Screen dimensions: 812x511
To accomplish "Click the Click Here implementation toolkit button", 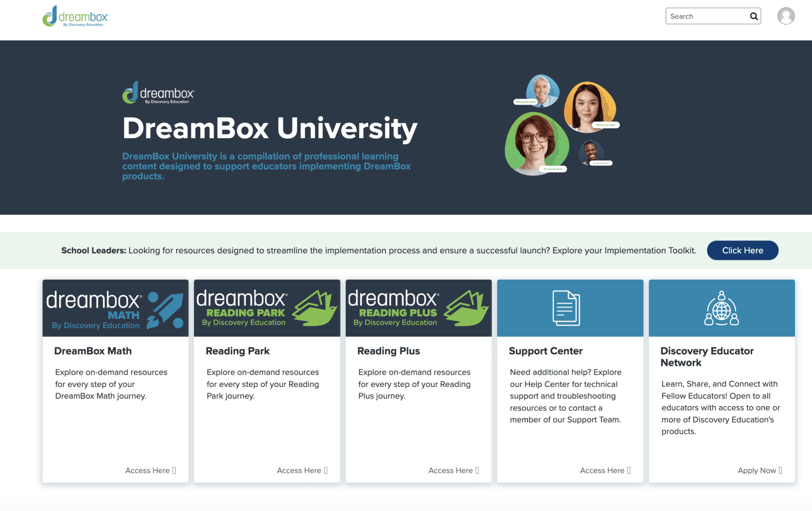I will point(742,250).
